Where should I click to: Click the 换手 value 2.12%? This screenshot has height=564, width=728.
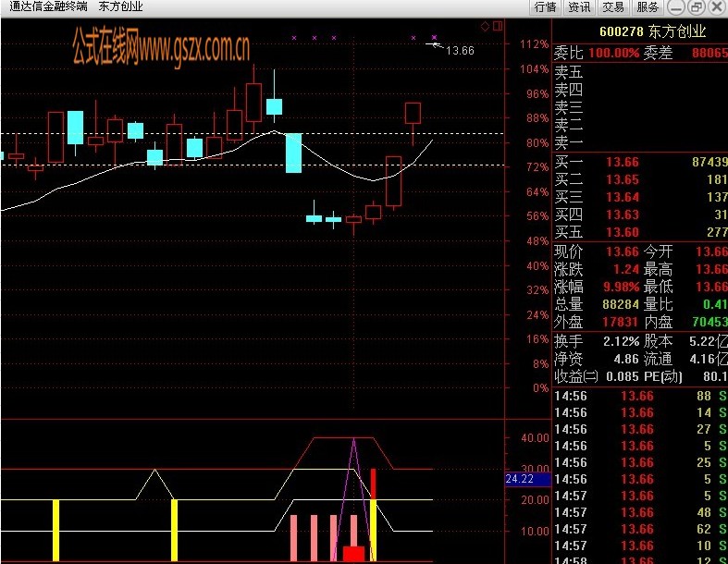coord(622,342)
